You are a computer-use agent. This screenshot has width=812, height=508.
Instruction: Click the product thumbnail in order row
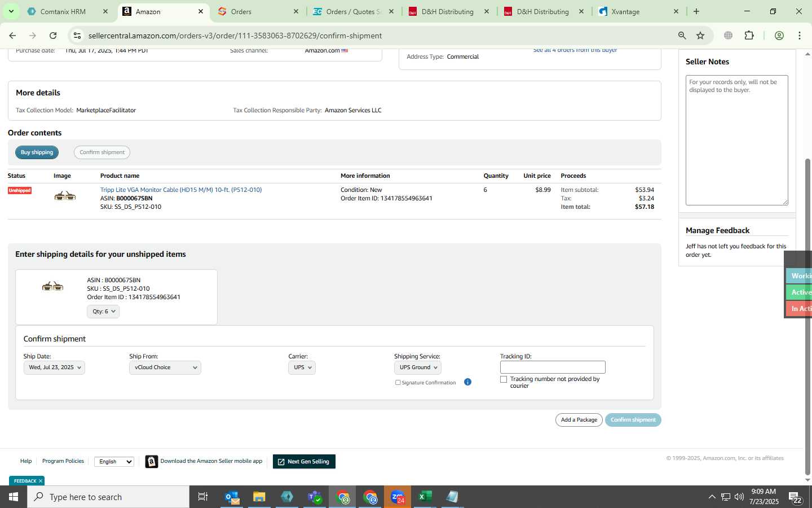65,196
